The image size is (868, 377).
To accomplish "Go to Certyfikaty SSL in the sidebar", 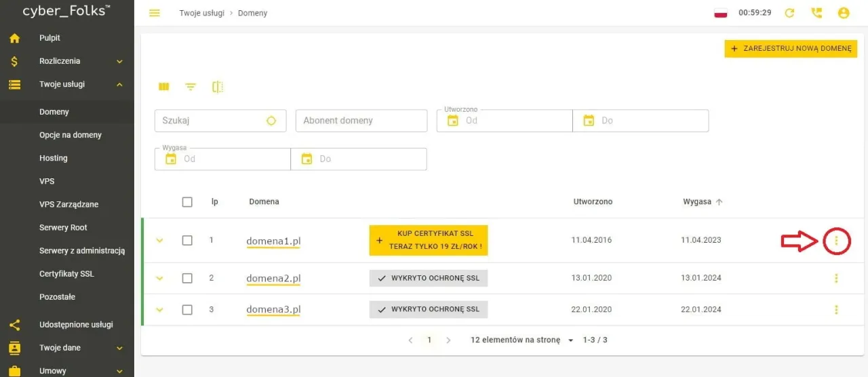I will tap(66, 274).
